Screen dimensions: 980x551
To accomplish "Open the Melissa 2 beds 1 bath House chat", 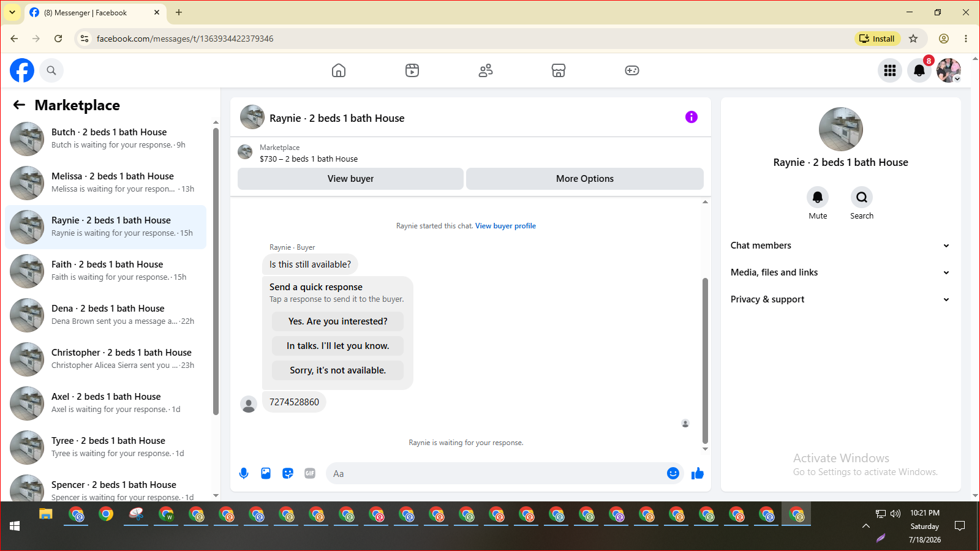I will coord(106,183).
